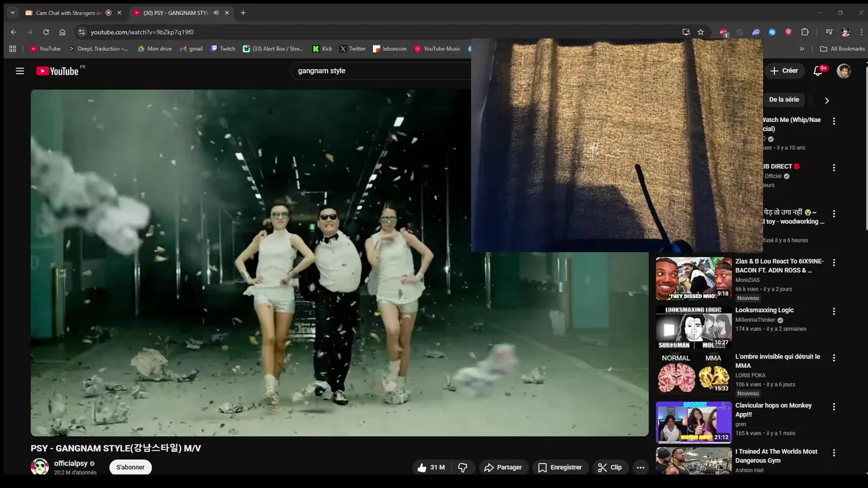Open the YouTube Music bookmark
The image size is (868, 488).
pyautogui.click(x=437, y=49)
